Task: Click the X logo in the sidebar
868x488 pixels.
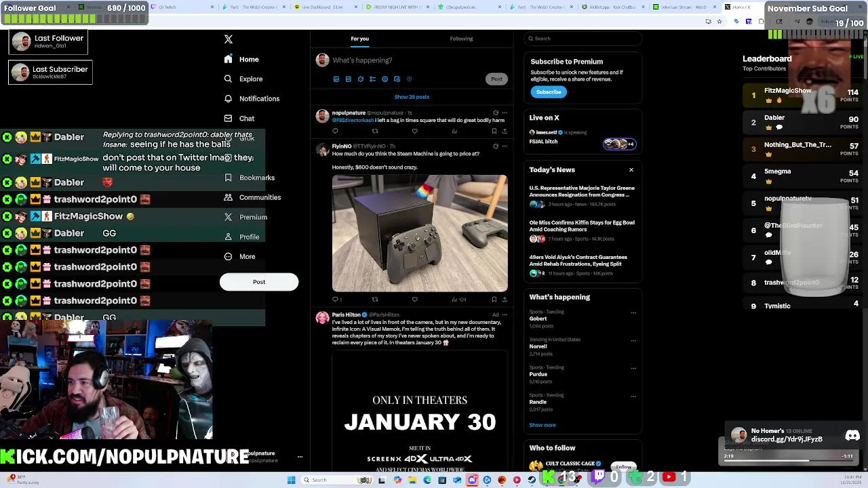Action: pyautogui.click(x=229, y=39)
